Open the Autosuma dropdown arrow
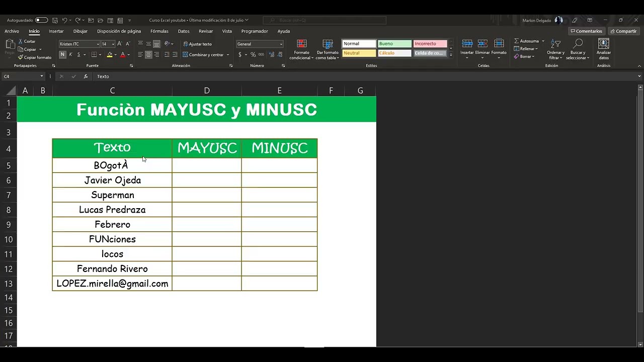 543,41
